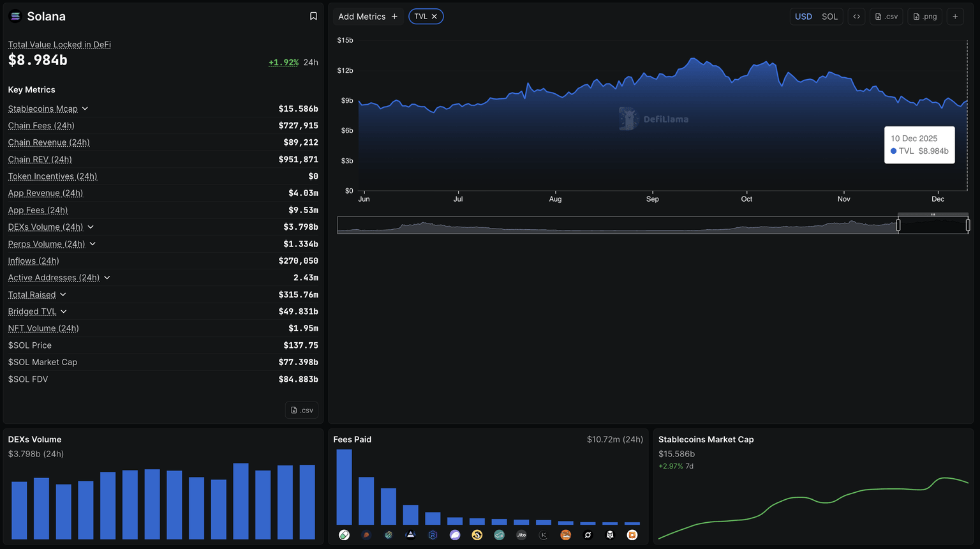This screenshot has height=549, width=980.
Task: Remove the TVL metric tag
Action: tap(436, 16)
